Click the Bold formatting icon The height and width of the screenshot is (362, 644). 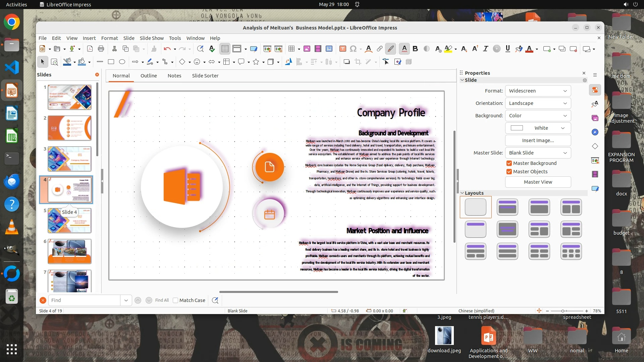[415, 49]
